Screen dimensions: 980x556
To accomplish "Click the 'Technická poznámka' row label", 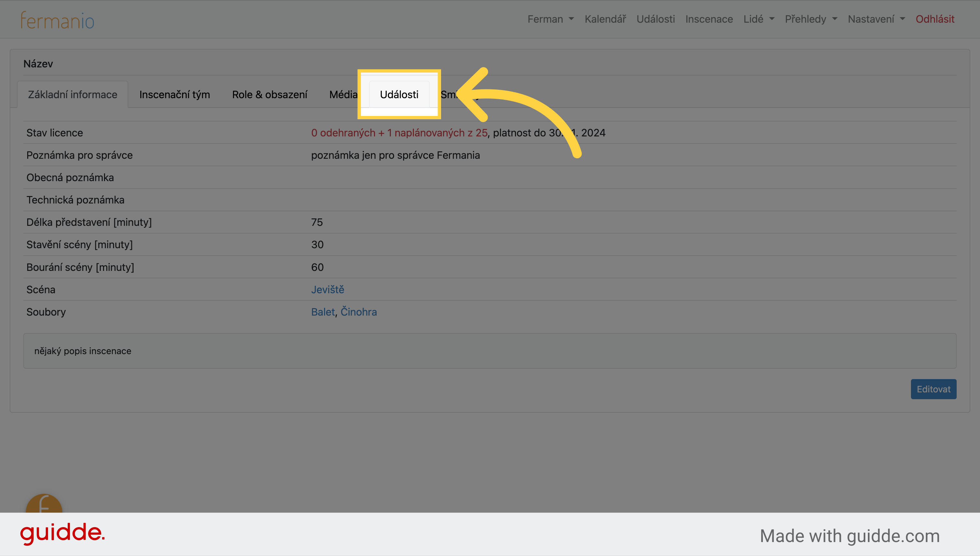I will (75, 200).
